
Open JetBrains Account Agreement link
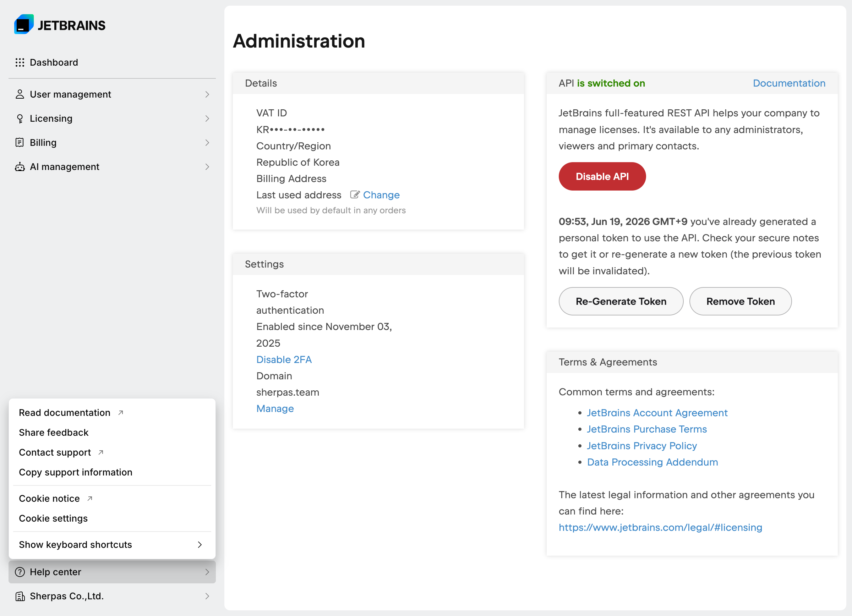coord(657,413)
